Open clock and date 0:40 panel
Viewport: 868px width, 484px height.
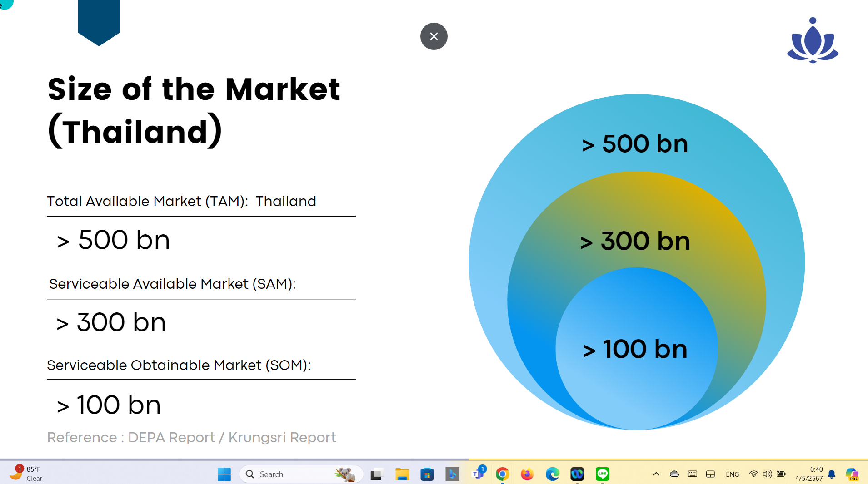click(x=809, y=474)
